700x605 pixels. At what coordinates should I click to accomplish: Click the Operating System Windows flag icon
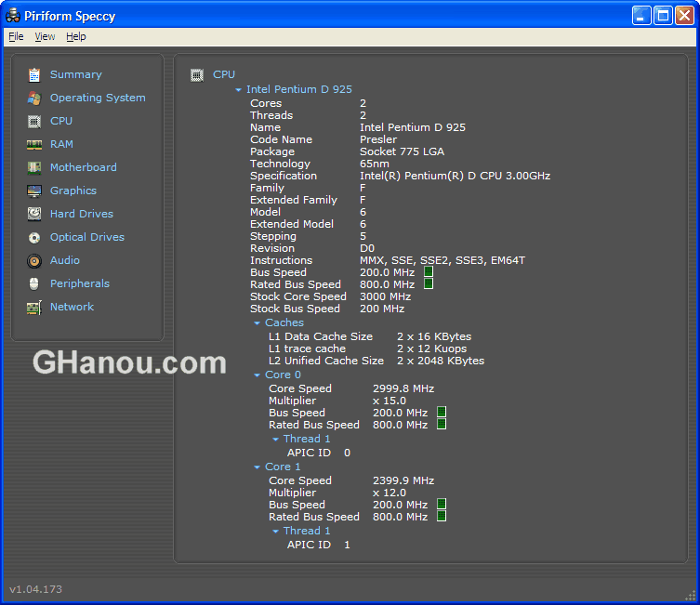34,99
